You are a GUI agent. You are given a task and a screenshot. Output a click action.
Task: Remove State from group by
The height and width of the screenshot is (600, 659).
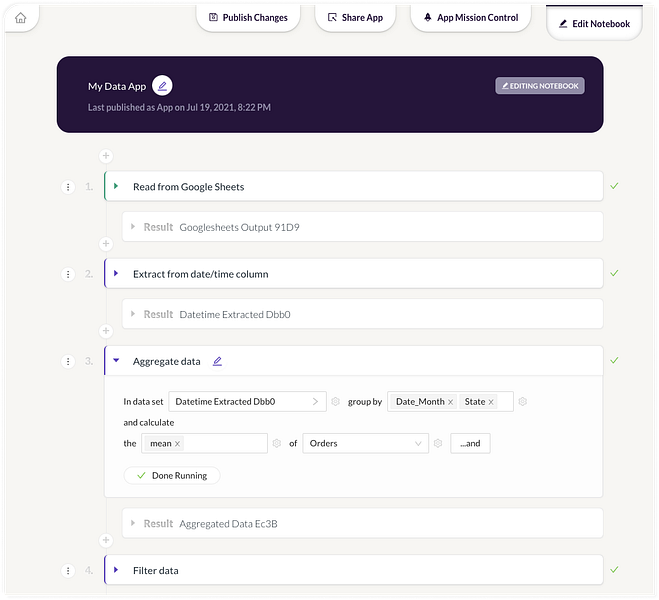coord(490,402)
